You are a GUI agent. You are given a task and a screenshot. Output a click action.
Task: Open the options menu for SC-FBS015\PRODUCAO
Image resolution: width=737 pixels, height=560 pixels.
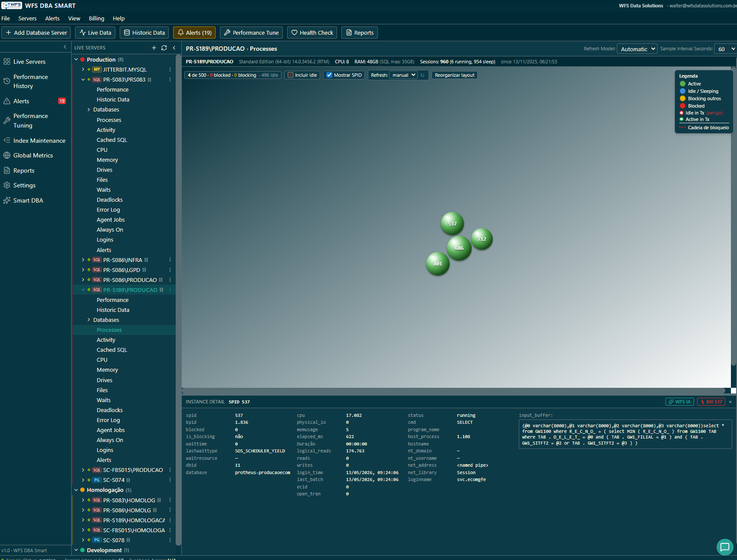click(170, 470)
